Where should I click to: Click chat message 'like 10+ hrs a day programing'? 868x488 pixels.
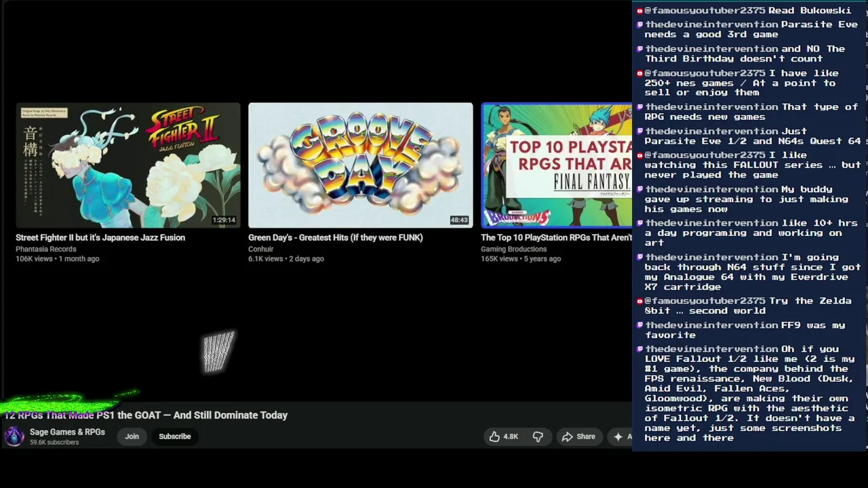click(747, 232)
